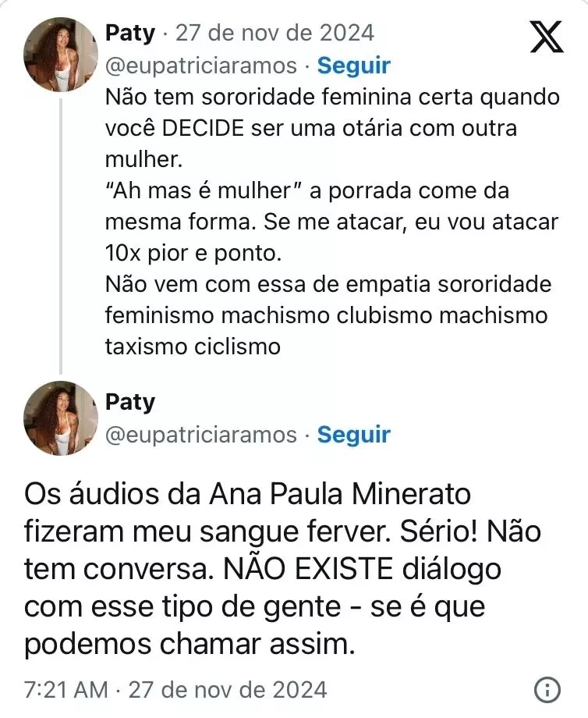Open @eupatriciaramos handle in the top tweet
Viewport: 588px width, 718px height.
click(201, 66)
